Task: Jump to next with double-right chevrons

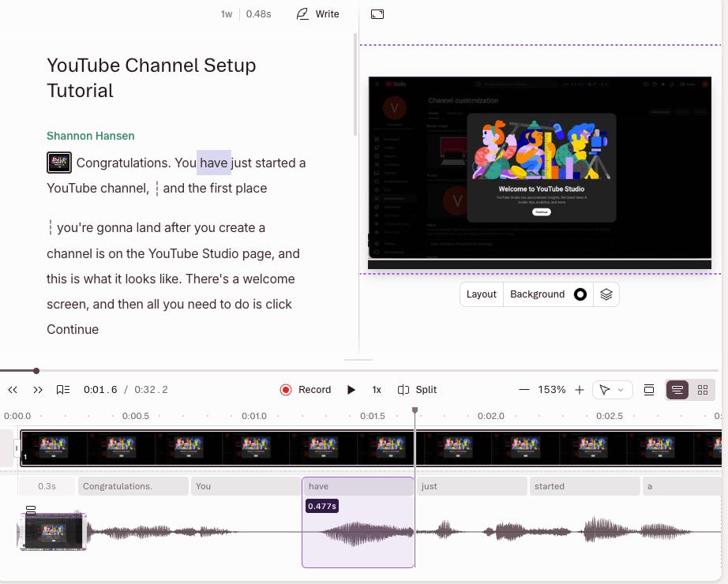Action: pyautogui.click(x=38, y=390)
